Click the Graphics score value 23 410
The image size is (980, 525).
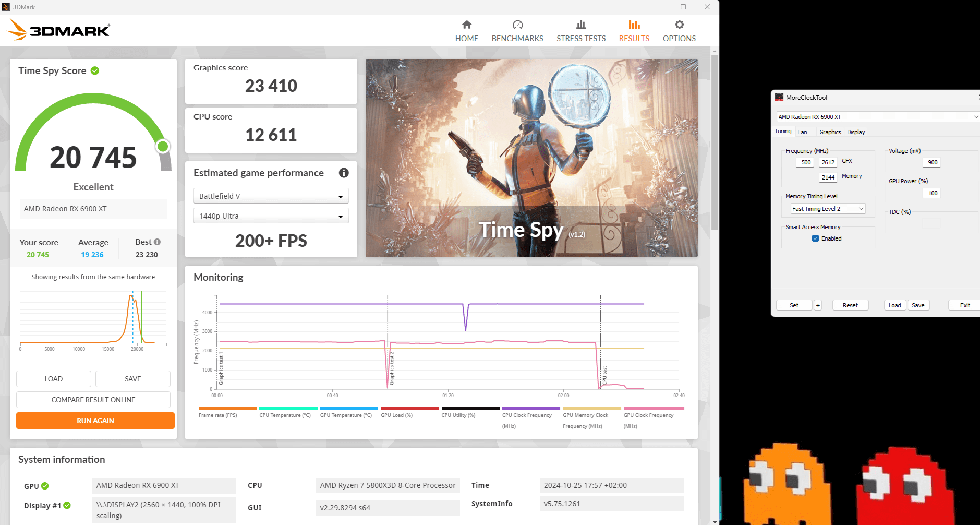[271, 86]
